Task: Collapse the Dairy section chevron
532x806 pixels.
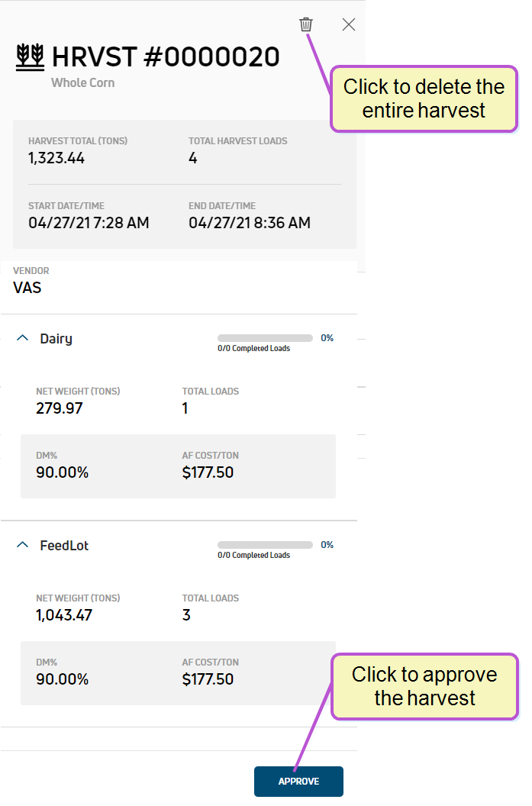Action: (x=22, y=337)
